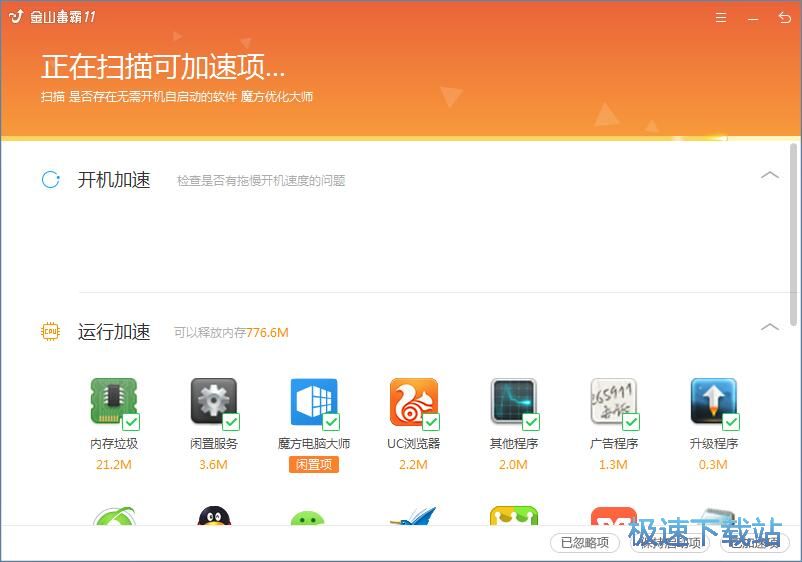Select the 升级程序 upward arrow icon

coord(713,401)
